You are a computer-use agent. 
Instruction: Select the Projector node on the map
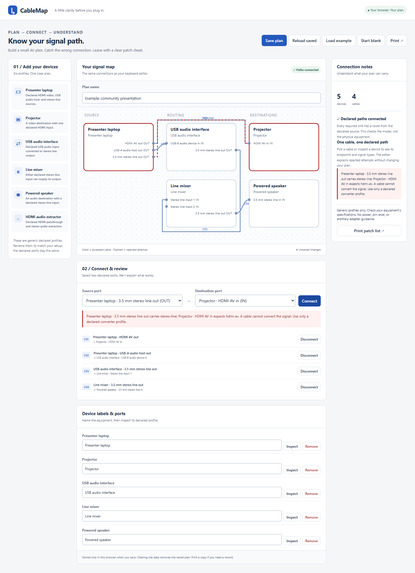tap(284, 147)
